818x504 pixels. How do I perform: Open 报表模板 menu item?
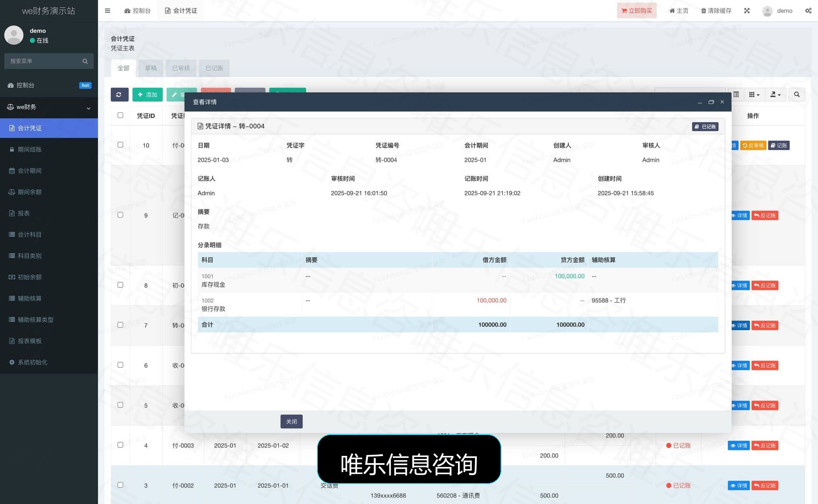[x=49, y=341]
